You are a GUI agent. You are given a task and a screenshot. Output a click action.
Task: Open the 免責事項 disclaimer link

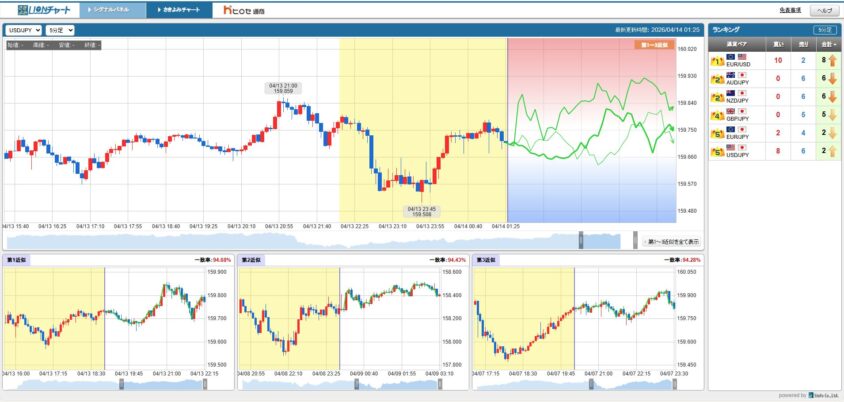[x=789, y=10]
